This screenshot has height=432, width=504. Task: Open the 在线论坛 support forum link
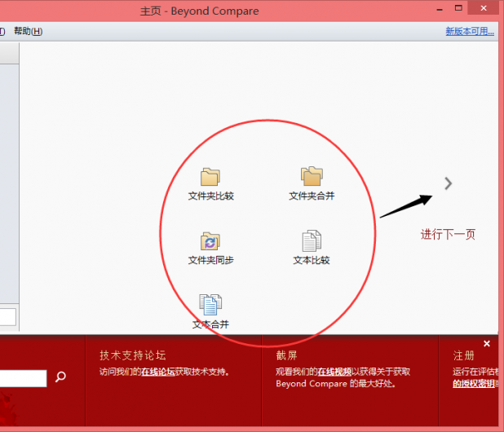[158, 372]
